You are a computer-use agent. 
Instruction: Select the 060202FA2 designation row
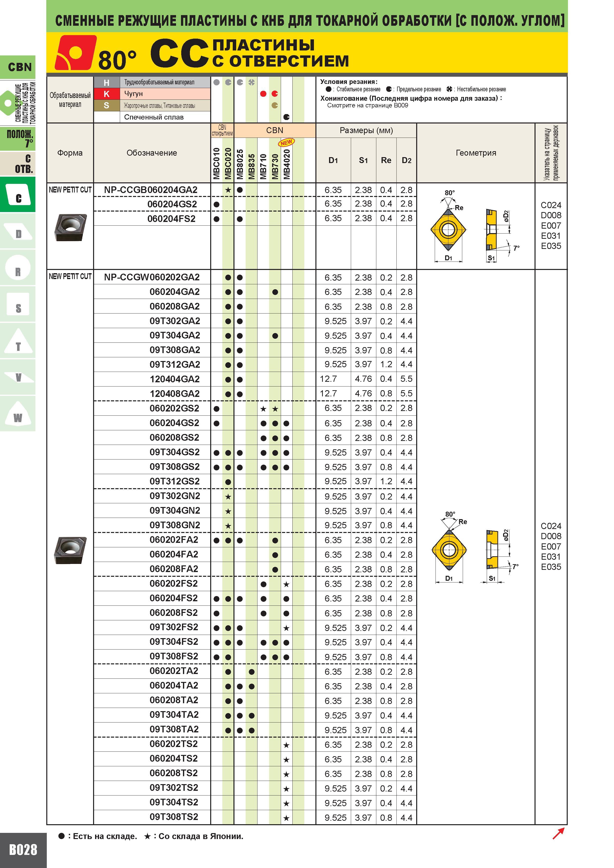click(x=174, y=539)
